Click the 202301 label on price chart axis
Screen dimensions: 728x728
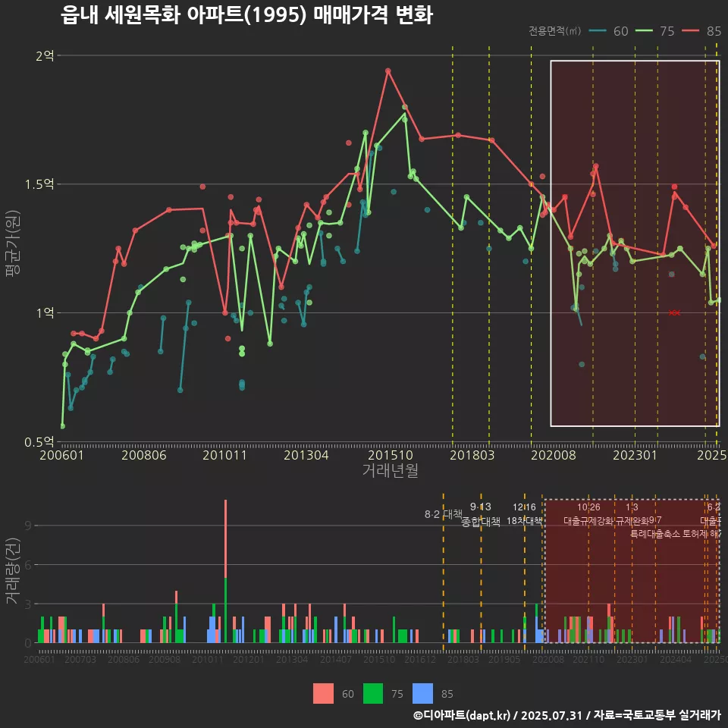pyautogui.click(x=635, y=455)
